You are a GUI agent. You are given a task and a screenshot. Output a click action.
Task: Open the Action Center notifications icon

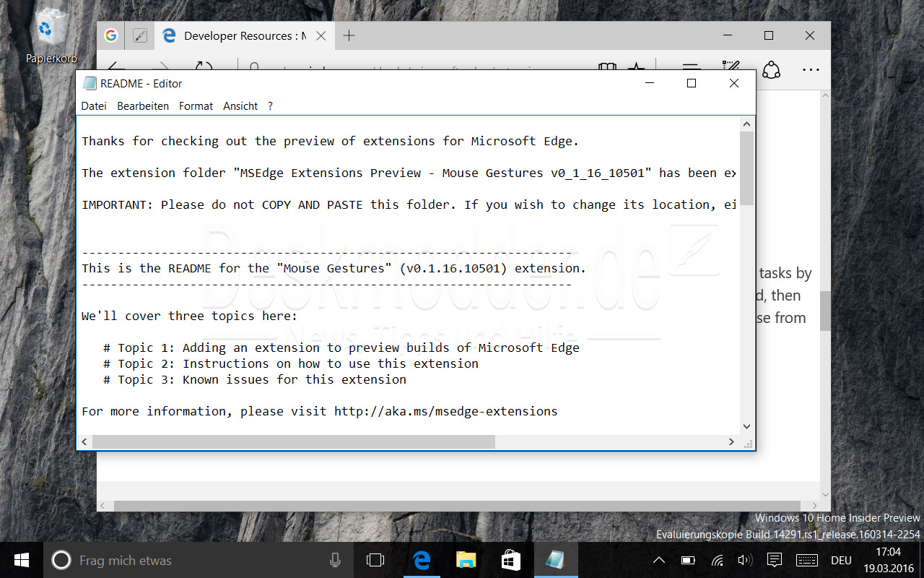click(774, 560)
